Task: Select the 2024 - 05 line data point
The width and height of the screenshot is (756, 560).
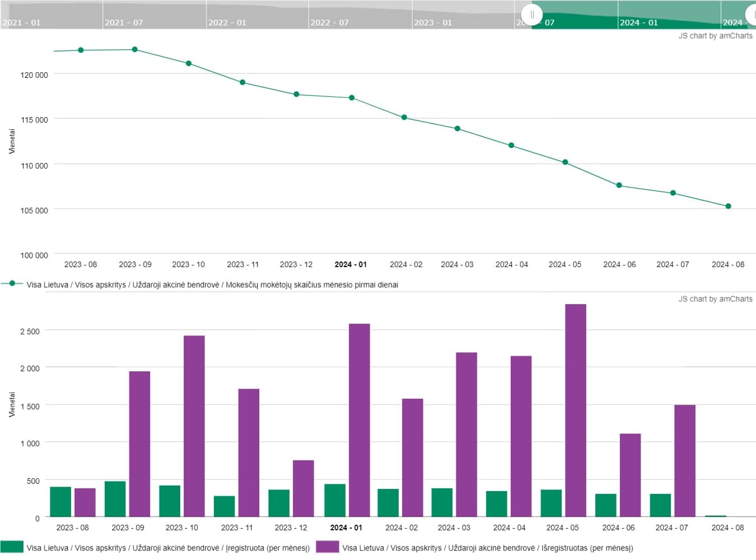Action: [565, 162]
